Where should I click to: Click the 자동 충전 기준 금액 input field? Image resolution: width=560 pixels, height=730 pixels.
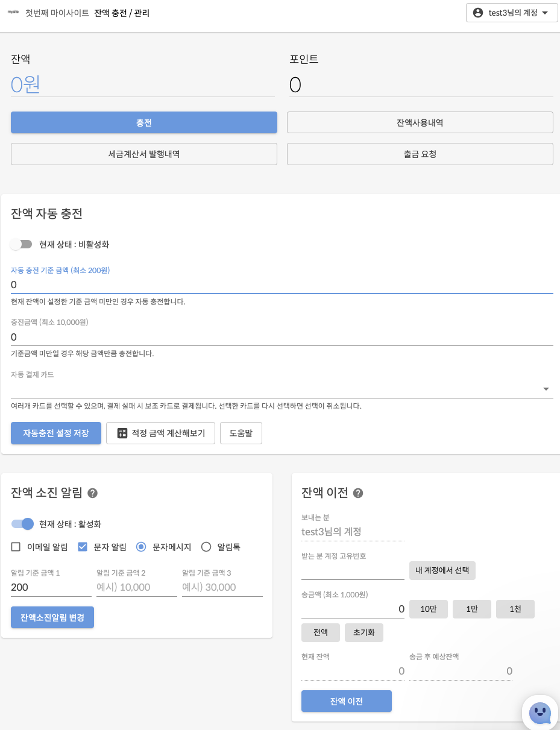[x=282, y=285]
